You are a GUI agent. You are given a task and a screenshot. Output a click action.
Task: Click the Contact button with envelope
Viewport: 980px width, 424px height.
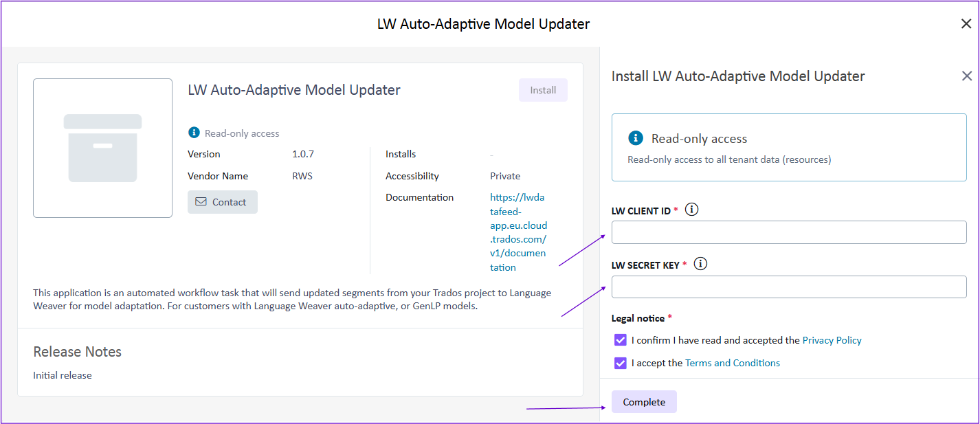tap(222, 202)
